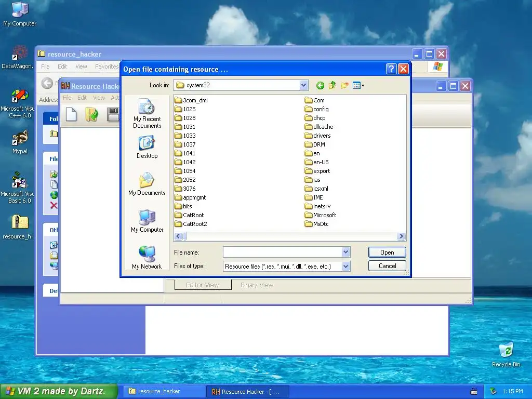The height and width of the screenshot is (399, 532).
Task: Open the Edit menu in Resource Hacker
Action: (x=82, y=98)
